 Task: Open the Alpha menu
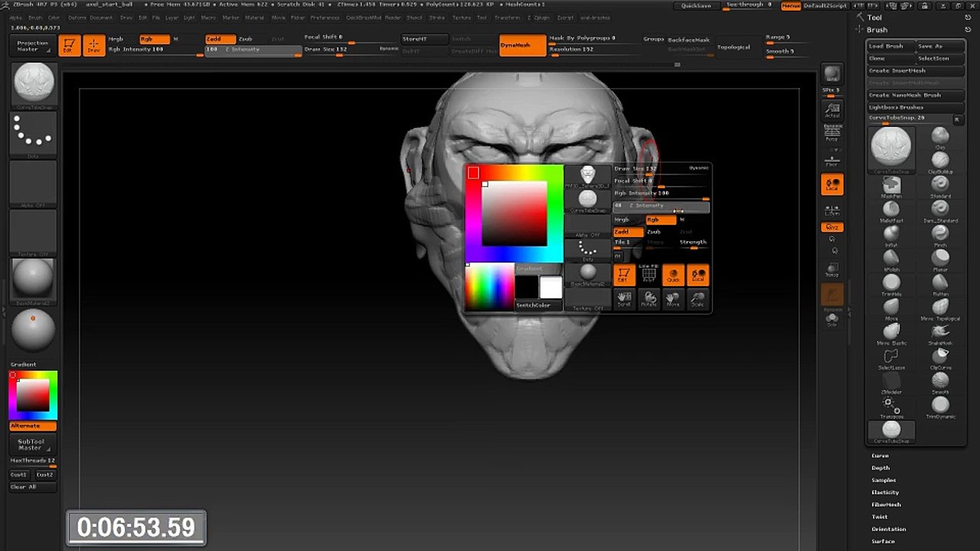click(15, 17)
